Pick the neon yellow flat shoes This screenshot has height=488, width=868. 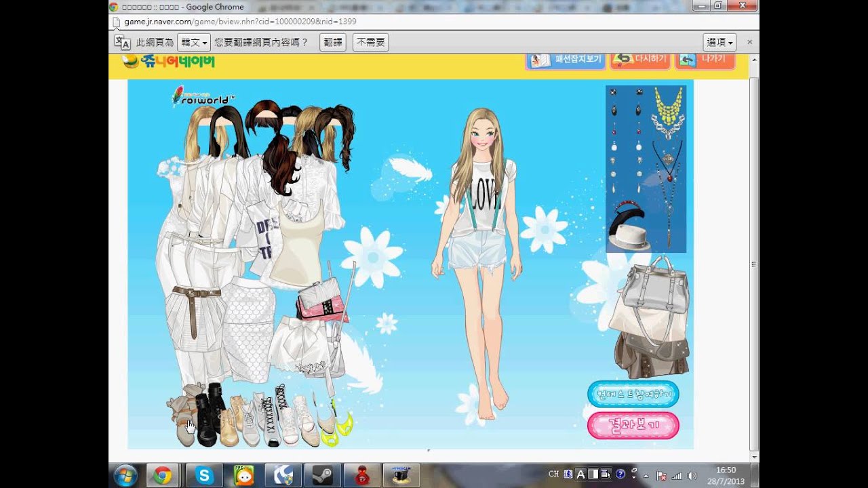point(344,424)
